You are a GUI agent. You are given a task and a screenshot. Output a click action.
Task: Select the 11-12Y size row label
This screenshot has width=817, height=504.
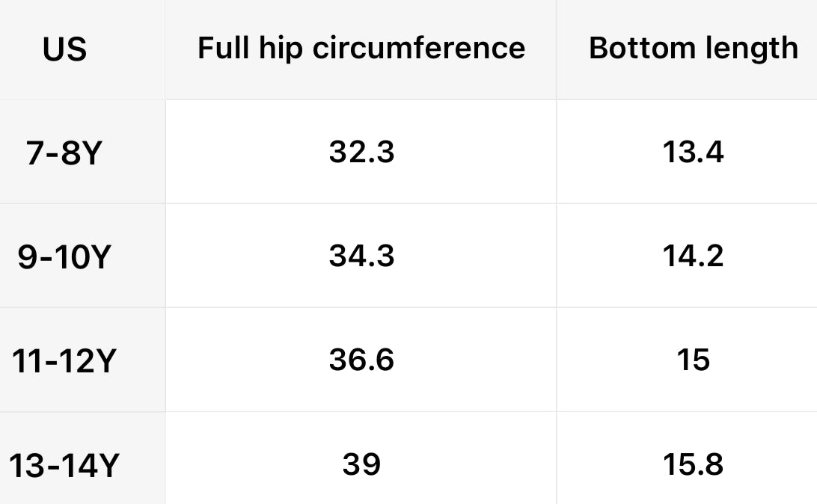[64, 361]
